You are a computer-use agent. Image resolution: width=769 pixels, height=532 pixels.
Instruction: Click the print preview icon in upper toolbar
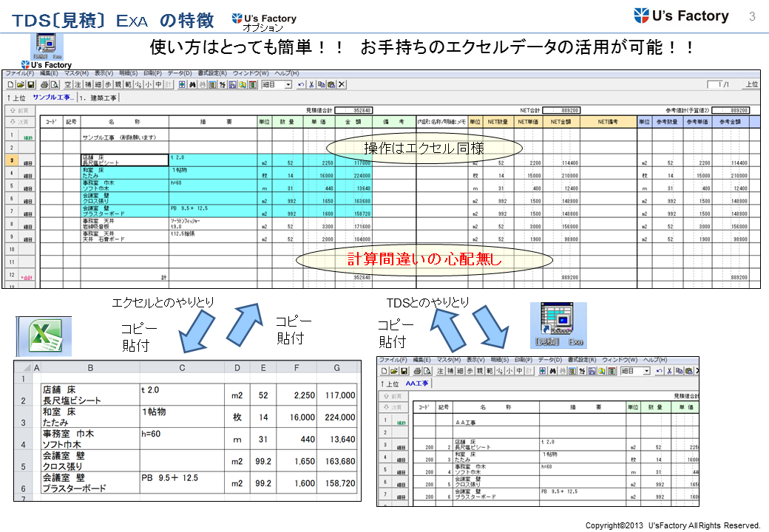[55, 84]
